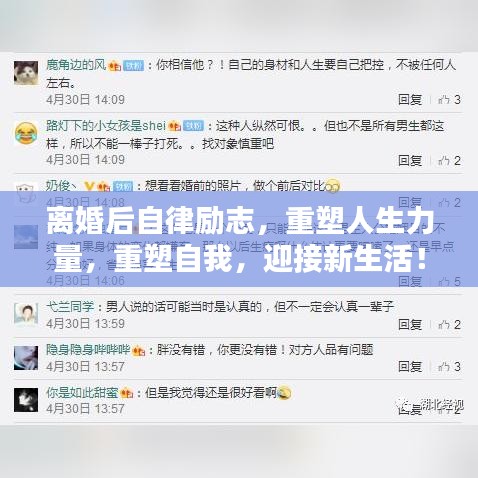Click blue fan tag beside 路灯下的小女孩是shei
Viewport: 478px width, 478px height.
point(194,126)
